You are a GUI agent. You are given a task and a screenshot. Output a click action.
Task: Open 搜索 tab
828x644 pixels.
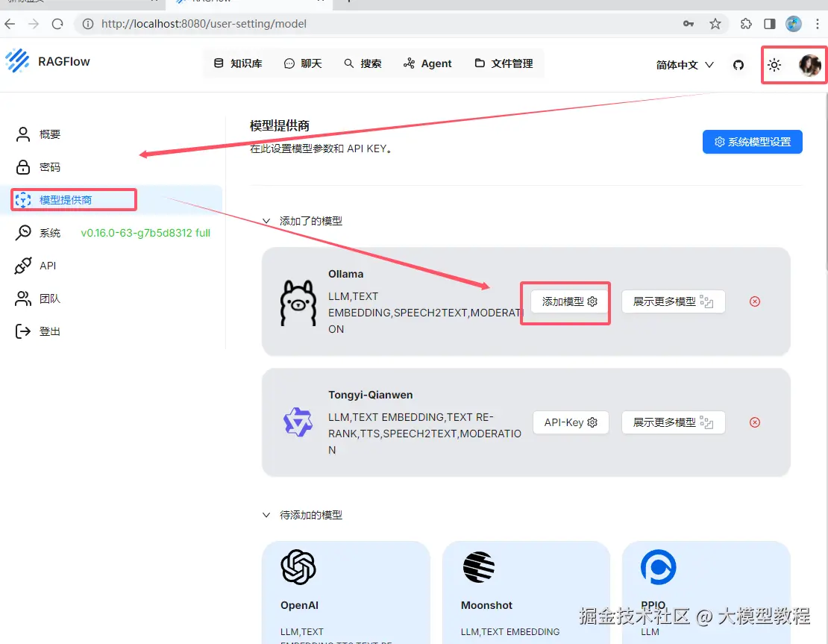pyautogui.click(x=363, y=63)
